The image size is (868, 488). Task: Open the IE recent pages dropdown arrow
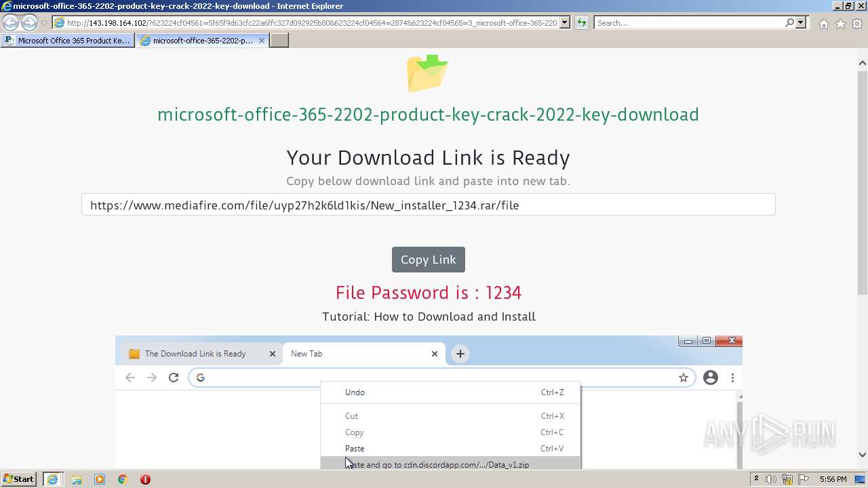point(44,23)
